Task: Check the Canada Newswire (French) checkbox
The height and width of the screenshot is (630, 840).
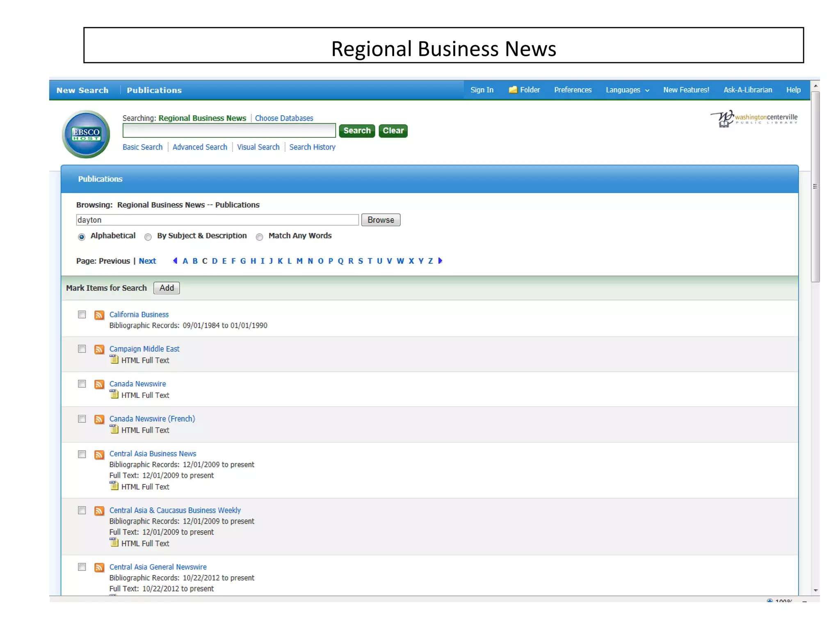Action: pos(82,419)
